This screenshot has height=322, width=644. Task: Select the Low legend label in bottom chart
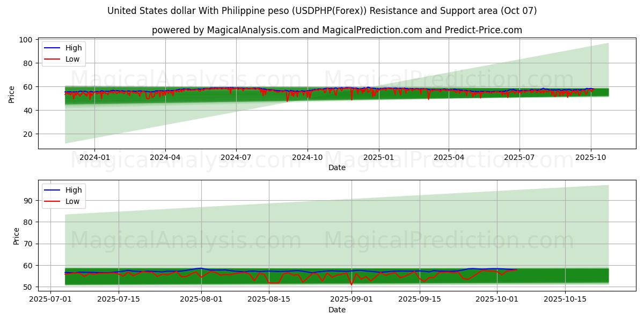point(72,201)
